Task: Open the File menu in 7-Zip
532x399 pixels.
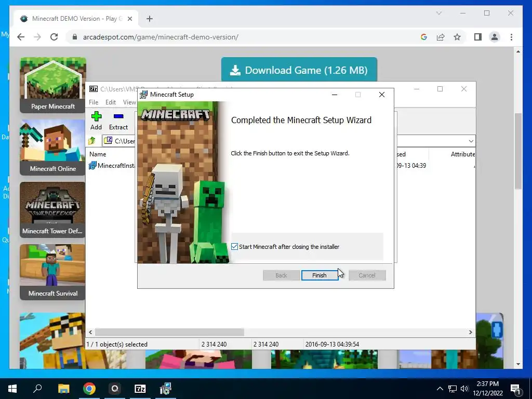Action: pyautogui.click(x=94, y=102)
